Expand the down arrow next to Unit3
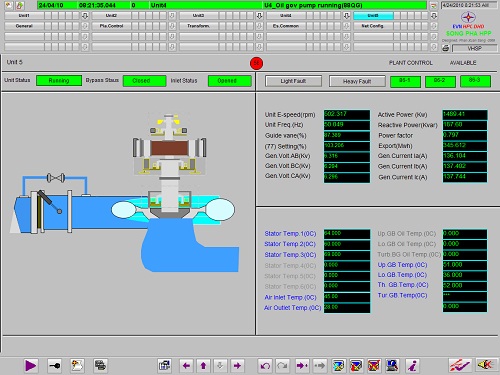Viewport: 500px width, 375px height. [x=259, y=16]
